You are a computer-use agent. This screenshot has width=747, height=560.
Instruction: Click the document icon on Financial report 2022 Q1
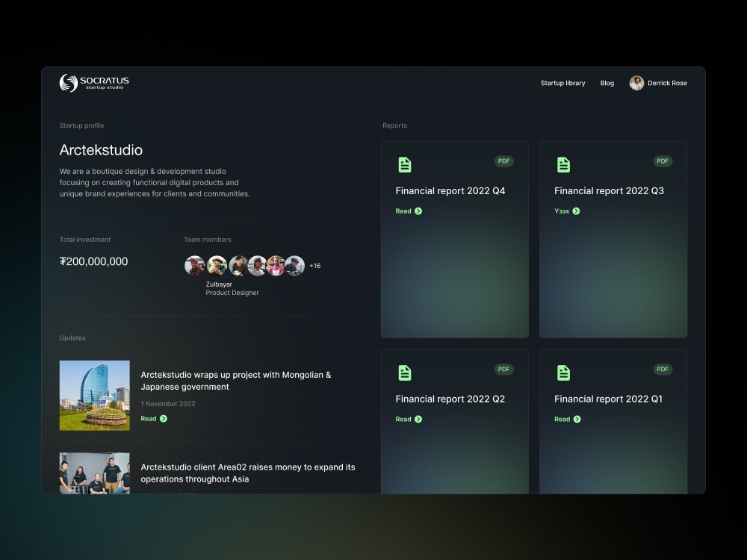[563, 373]
